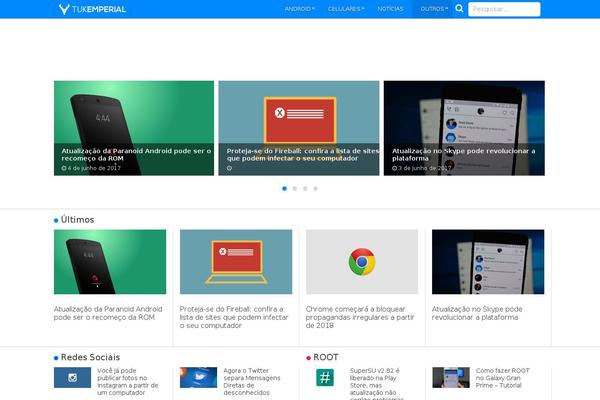
Task: Open the Redes Sociais section heading
Action: [x=90, y=357]
